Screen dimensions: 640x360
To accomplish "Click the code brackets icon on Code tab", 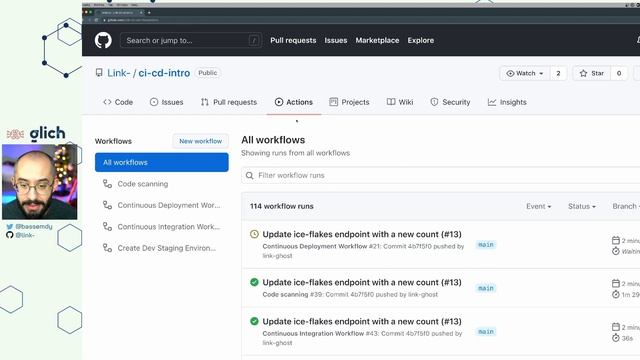I will click(x=107, y=102).
